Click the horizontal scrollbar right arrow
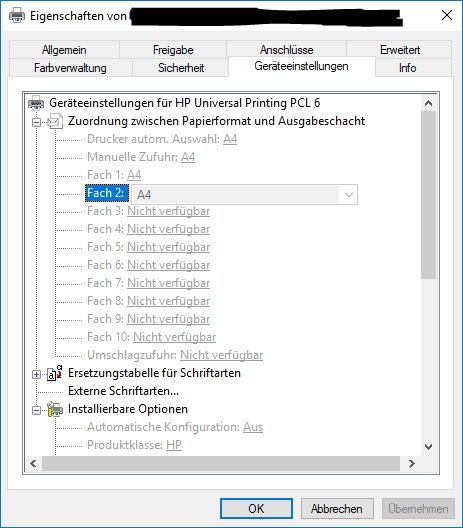 click(x=411, y=464)
